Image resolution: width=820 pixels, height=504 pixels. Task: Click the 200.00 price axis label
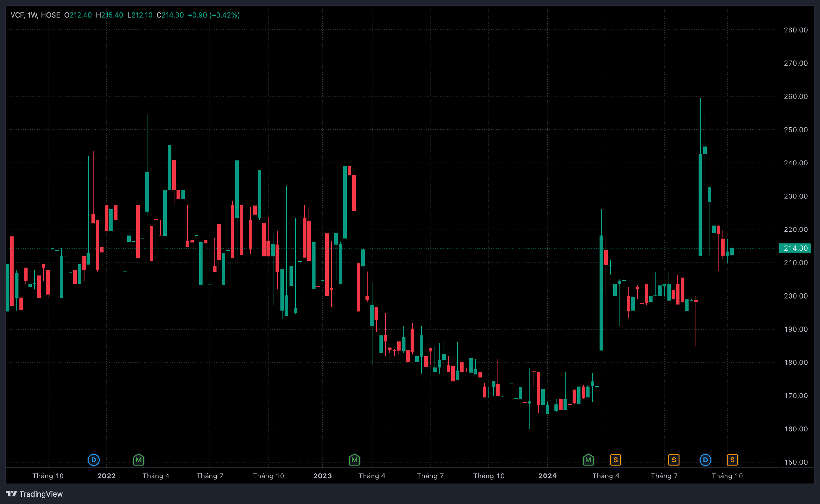(796, 296)
